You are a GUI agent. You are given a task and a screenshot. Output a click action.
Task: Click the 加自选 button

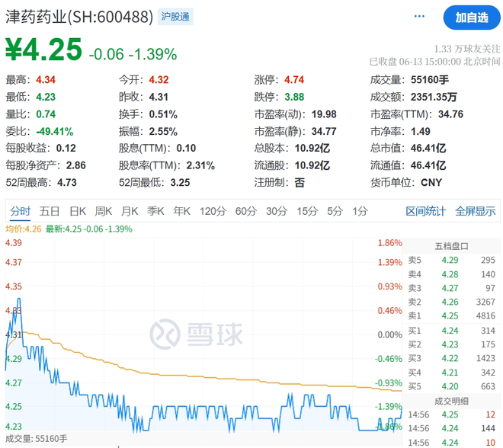(x=471, y=17)
